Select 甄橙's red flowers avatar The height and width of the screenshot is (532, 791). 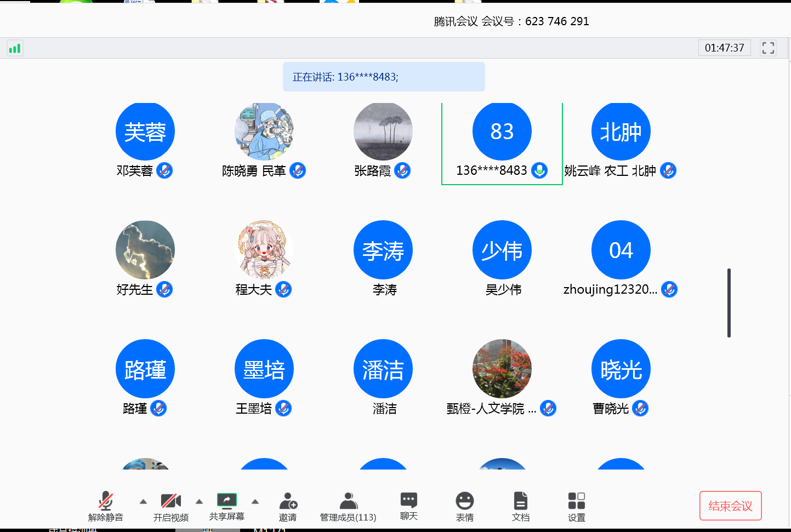(x=502, y=369)
